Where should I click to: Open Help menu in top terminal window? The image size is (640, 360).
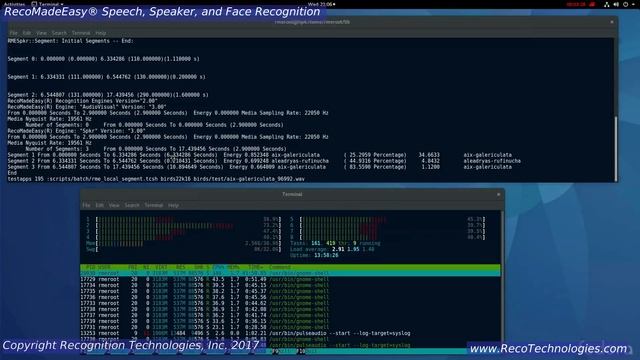tap(101, 33)
